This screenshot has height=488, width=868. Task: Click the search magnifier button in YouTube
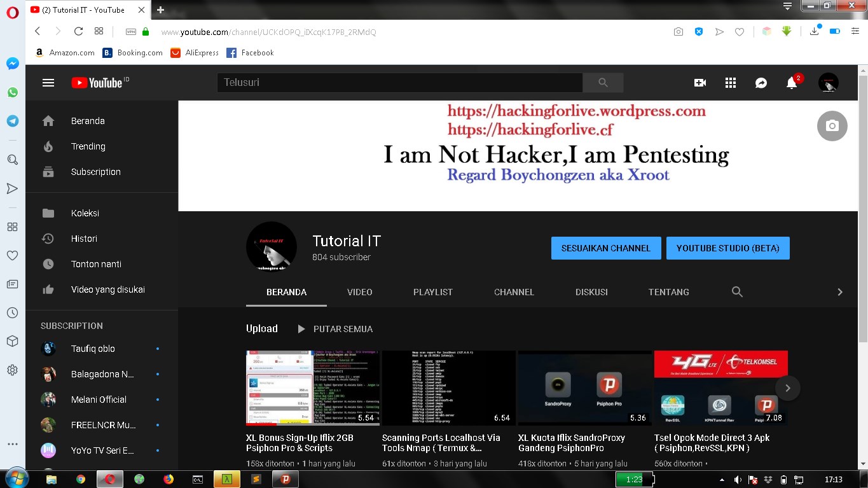click(x=603, y=83)
